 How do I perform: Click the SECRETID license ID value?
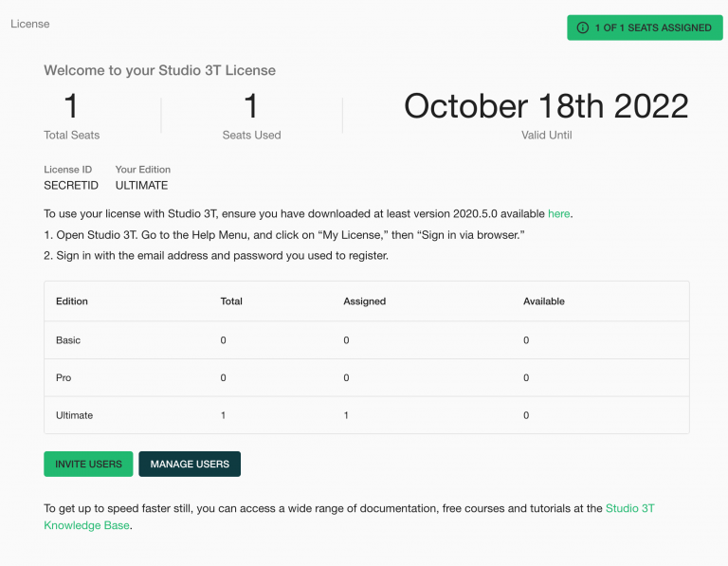click(71, 186)
